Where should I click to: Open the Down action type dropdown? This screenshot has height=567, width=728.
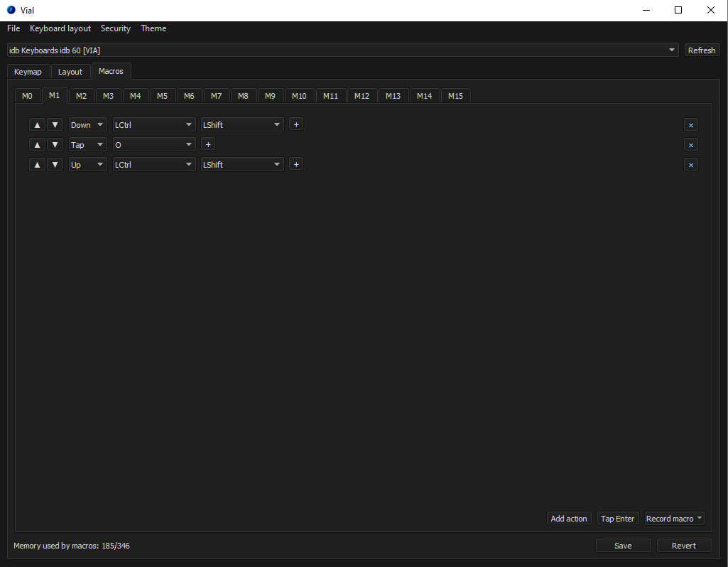(x=87, y=124)
